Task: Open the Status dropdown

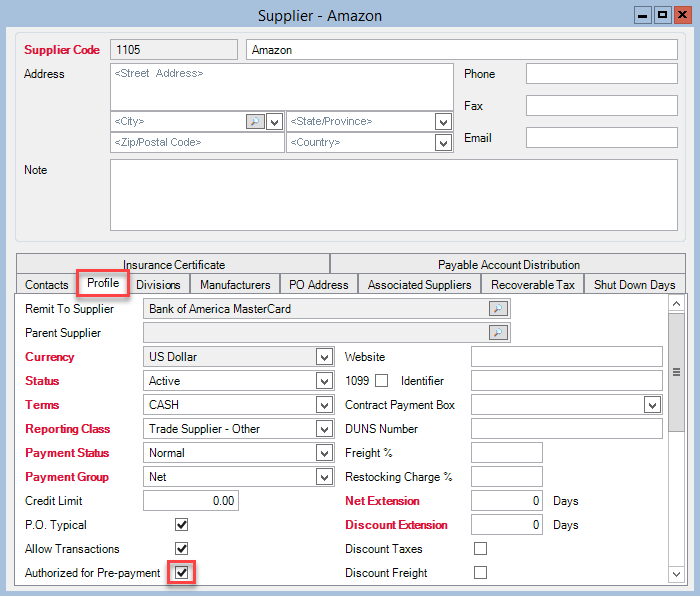Action: (x=324, y=381)
